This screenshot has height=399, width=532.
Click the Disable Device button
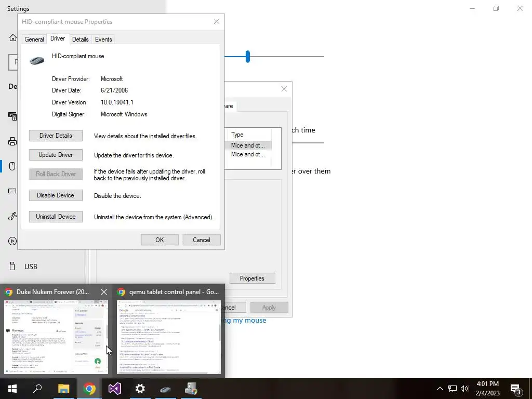56,195
